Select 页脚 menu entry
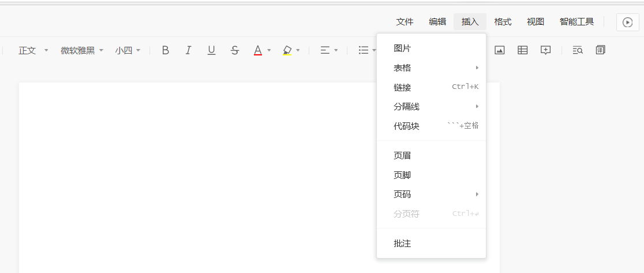This screenshot has height=273, width=644. coord(431,175)
